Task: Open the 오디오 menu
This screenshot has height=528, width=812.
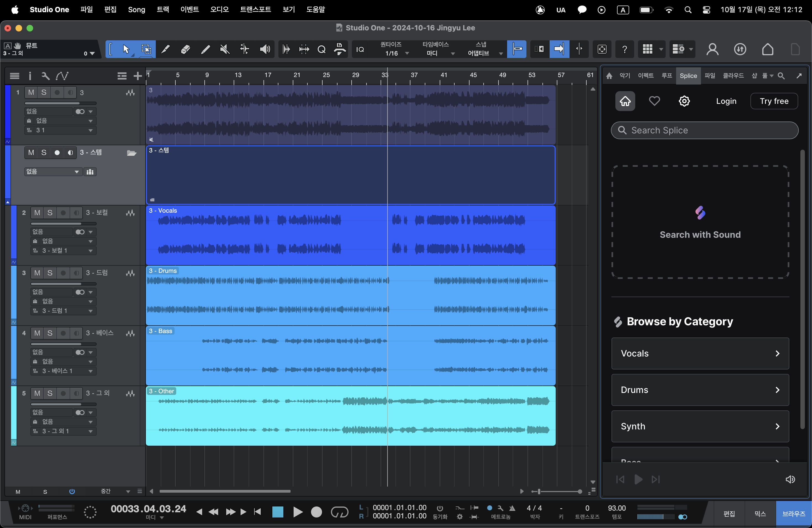Action: point(219,9)
